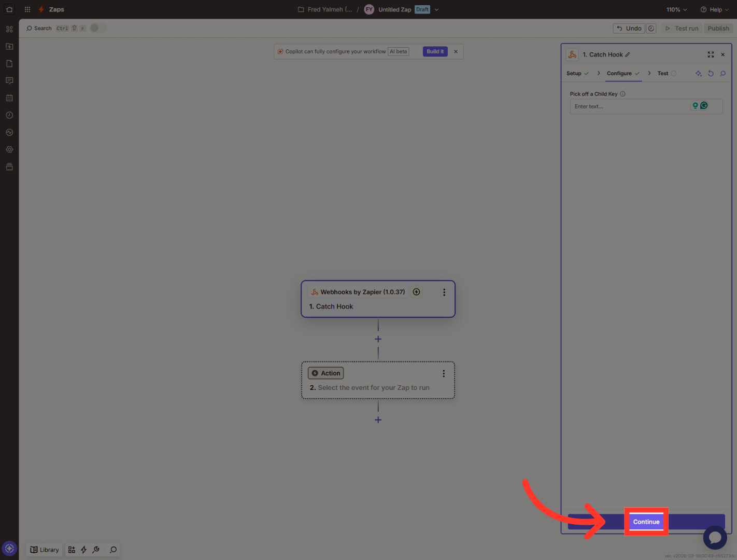Open the sidebar notes comment icon
Viewport: 737px width, 560px height.
point(9,80)
